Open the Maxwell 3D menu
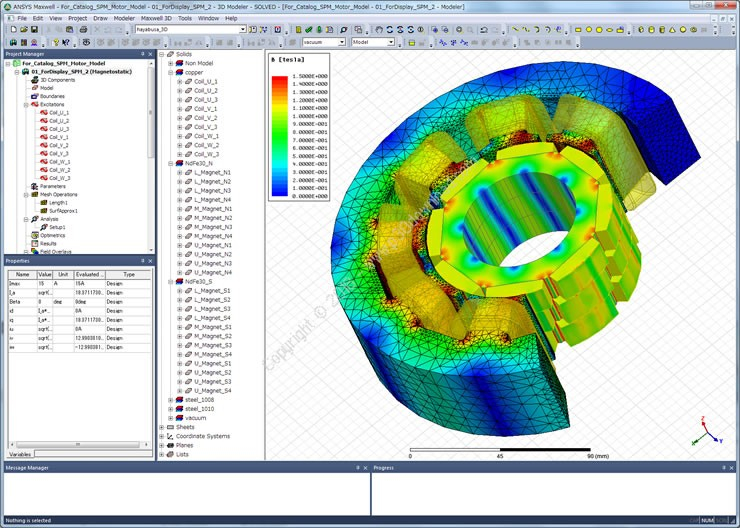 click(156, 18)
